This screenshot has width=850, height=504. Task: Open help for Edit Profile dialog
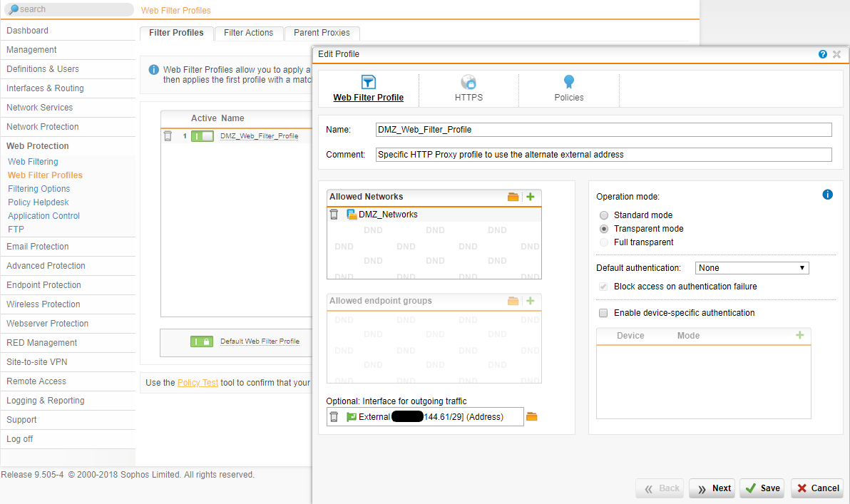pyautogui.click(x=822, y=54)
